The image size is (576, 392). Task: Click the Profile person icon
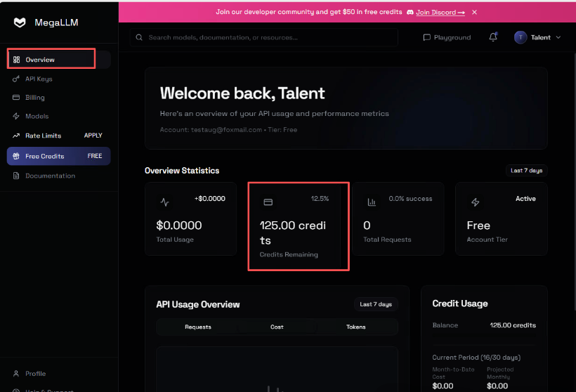pyautogui.click(x=15, y=373)
